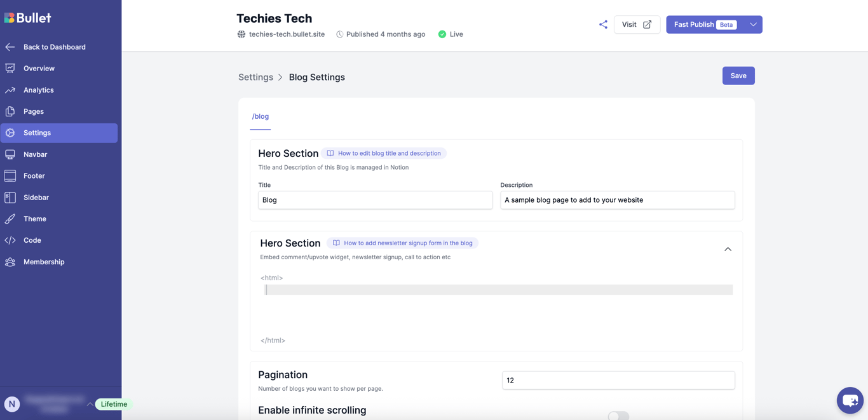
Task: Open Navbar in the sidebar menu
Action: (36, 154)
